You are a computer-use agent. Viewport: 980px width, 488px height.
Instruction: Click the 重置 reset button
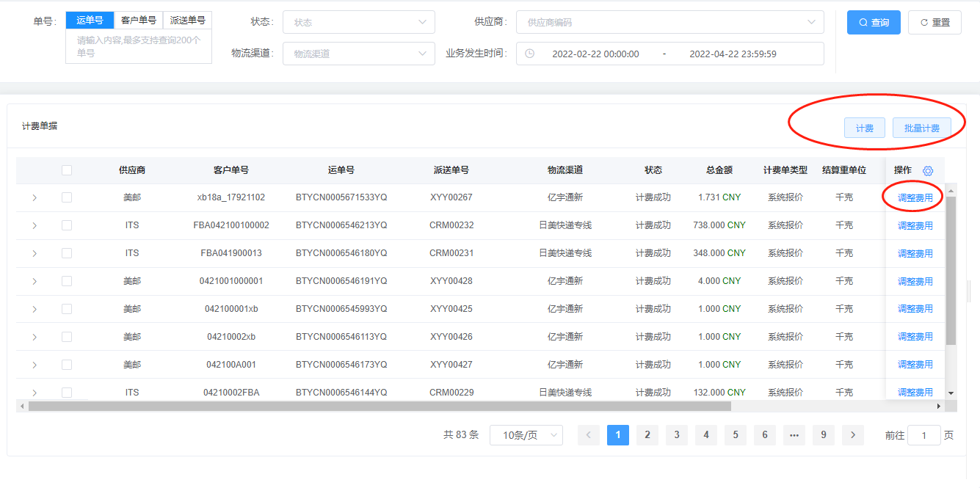(934, 22)
